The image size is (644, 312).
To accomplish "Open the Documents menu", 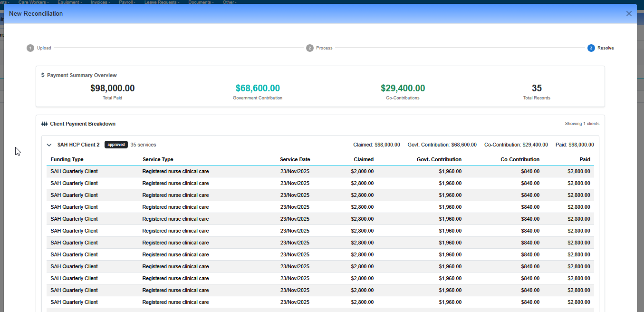I will (201, 2).
